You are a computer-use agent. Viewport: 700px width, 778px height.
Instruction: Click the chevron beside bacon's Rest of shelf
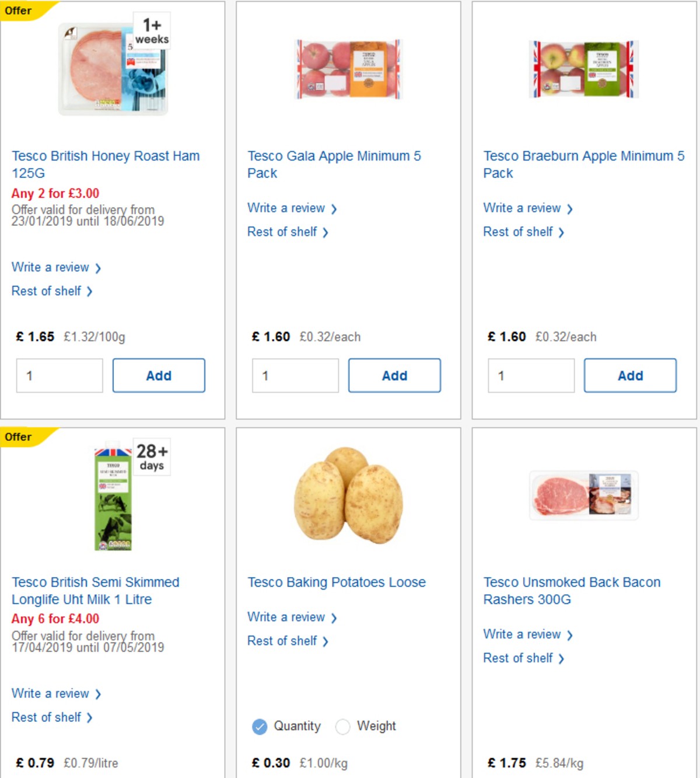click(561, 658)
